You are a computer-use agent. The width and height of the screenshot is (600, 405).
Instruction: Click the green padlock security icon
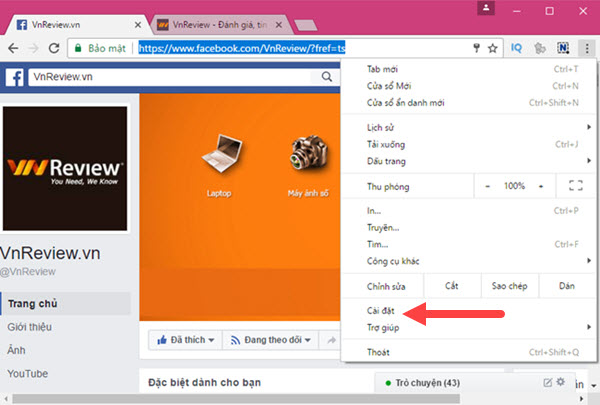[x=78, y=48]
